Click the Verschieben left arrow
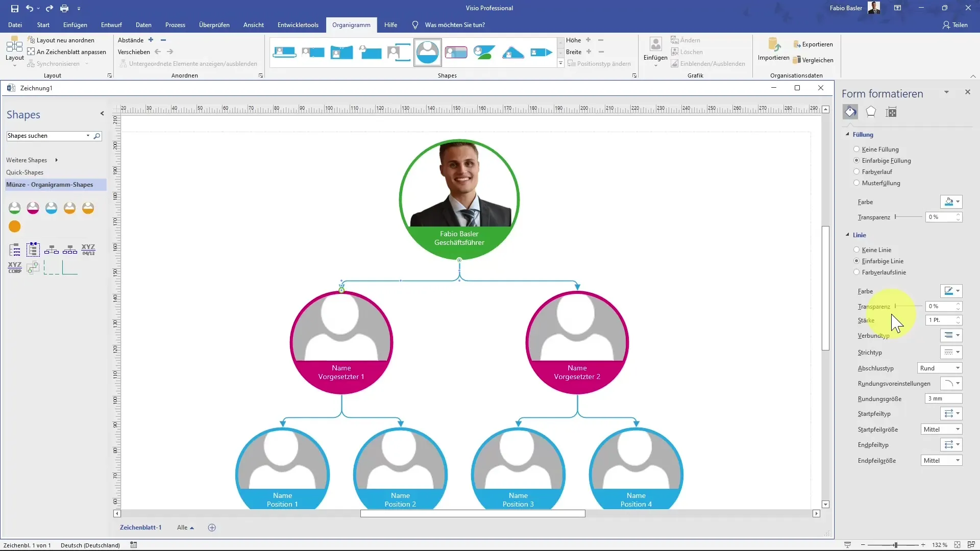The width and height of the screenshot is (980, 551). pyautogui.click(x=158, y=52)
